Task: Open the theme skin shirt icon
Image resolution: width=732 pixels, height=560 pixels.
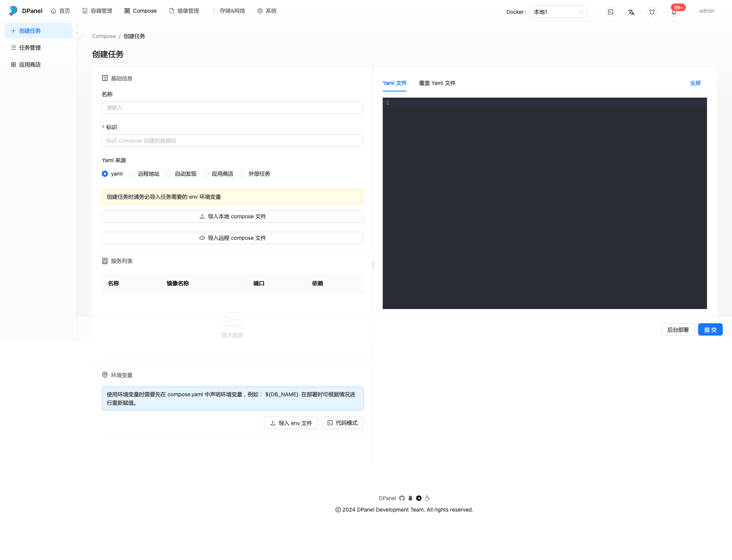Action: tap(652, 12)
